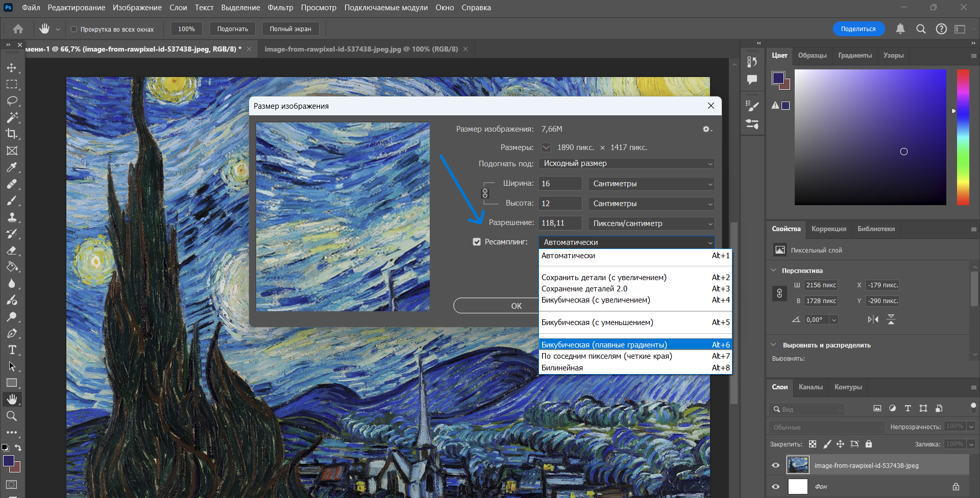Viewport: 980px width, 498px height.
Task: Switch to the Градиенты tab
Action: click(855, 56)
